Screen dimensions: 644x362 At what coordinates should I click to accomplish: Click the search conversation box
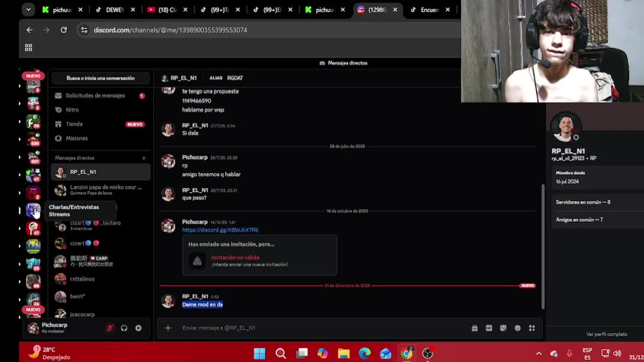(101, 78)
